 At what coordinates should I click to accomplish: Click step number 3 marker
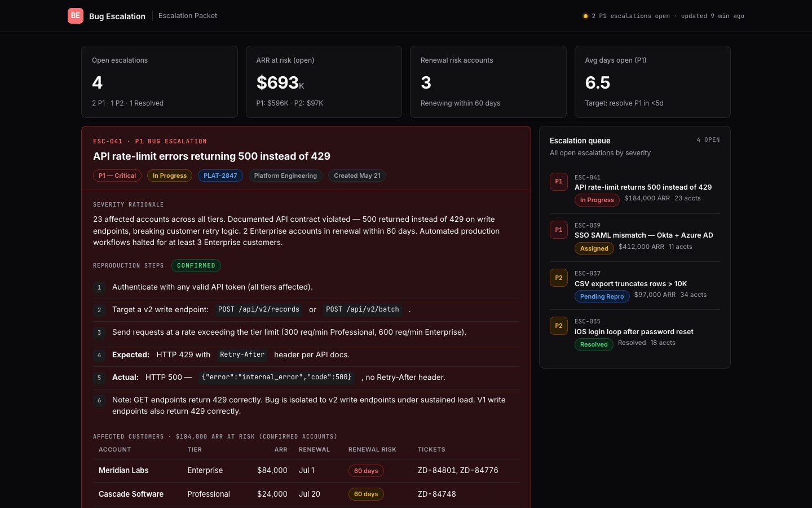(x=99, y=332)
